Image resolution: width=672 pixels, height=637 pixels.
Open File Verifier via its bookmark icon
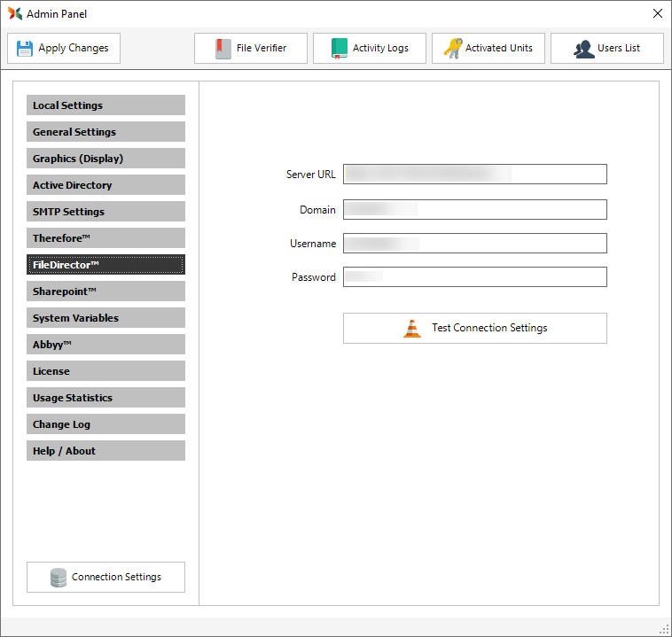(x=223, y=48)
